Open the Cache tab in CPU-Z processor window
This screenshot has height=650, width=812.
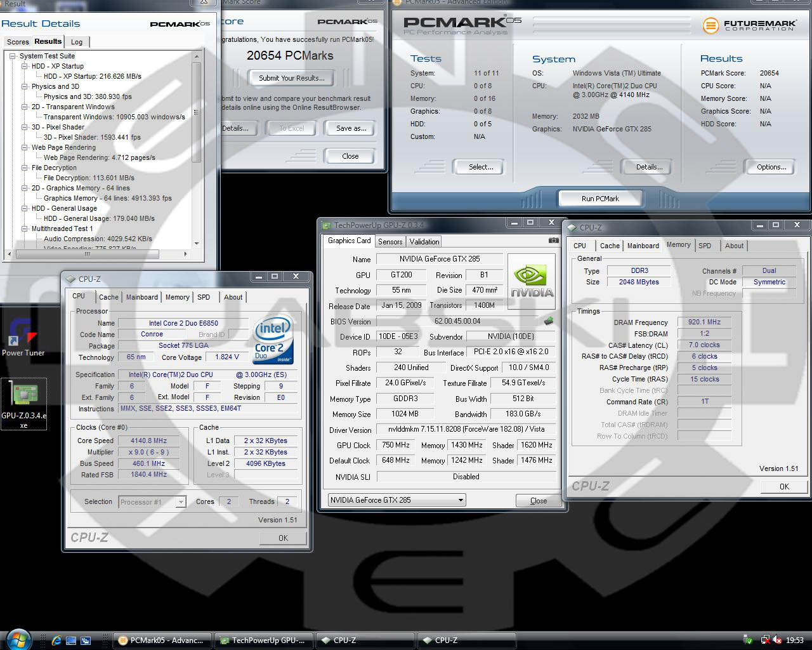(108, 297)
